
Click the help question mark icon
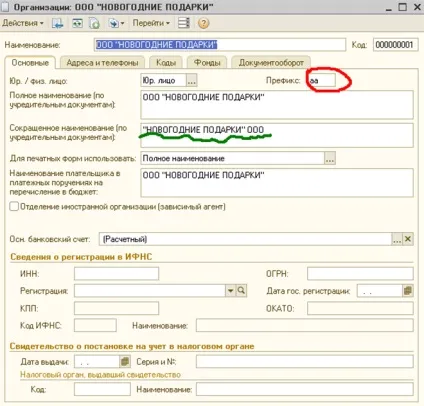pyautogui.click(x=203, y=23)
